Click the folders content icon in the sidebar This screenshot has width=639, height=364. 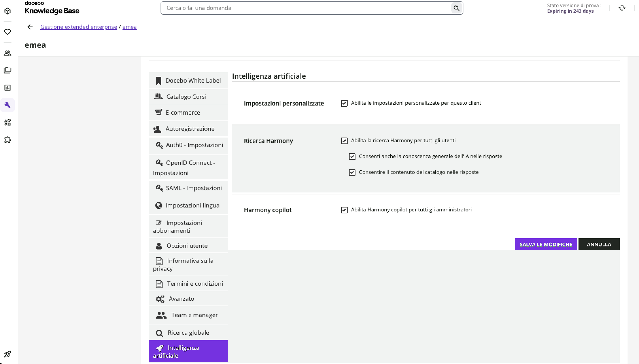pyautogui.click(x=8, y=70)
